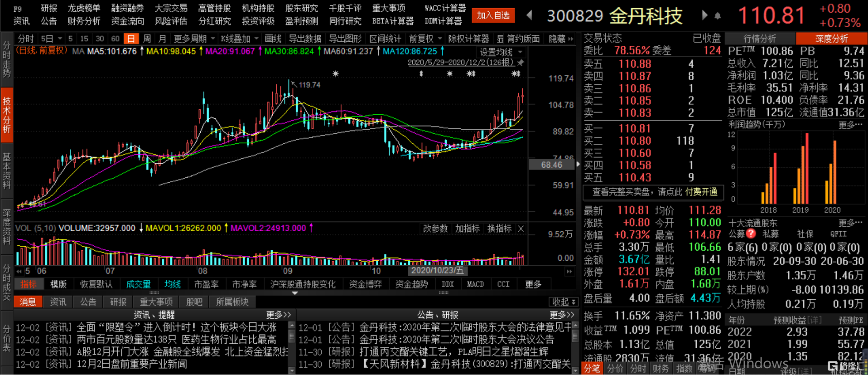Go to previous stock with left arrow
This screenshot has height=375, width=868.
coord(529,15)
